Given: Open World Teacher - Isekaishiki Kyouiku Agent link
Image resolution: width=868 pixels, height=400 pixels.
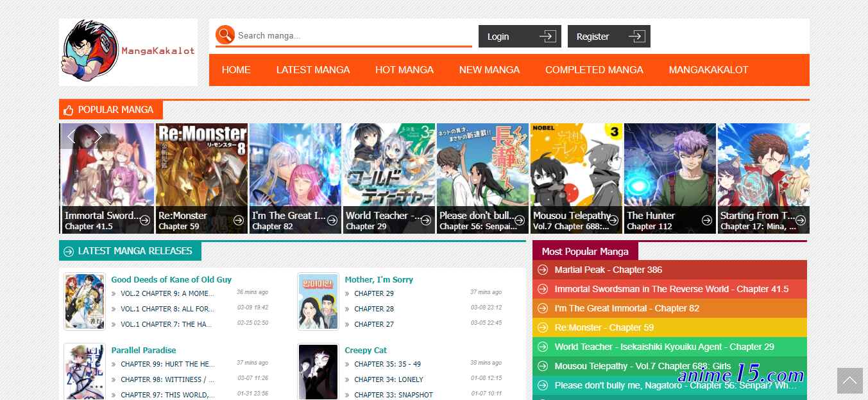Looking at the screenshot, I should (665, 347).
